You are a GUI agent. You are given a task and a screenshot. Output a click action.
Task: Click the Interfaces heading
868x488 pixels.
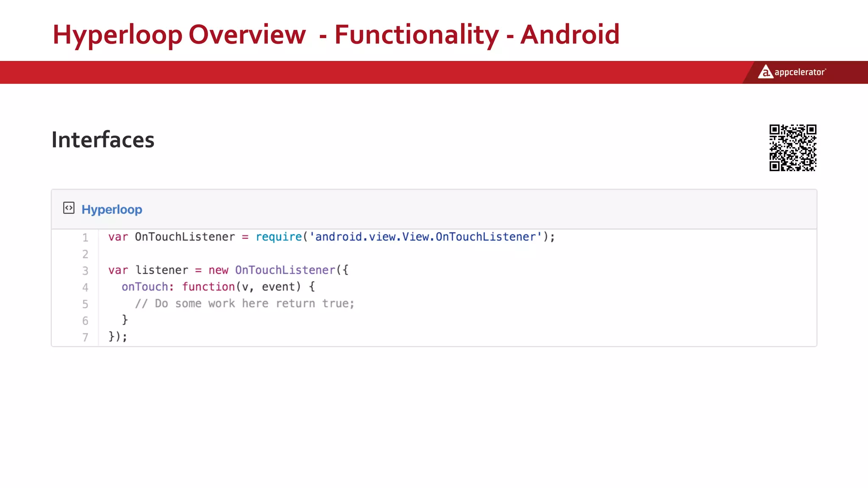[103, 140]
